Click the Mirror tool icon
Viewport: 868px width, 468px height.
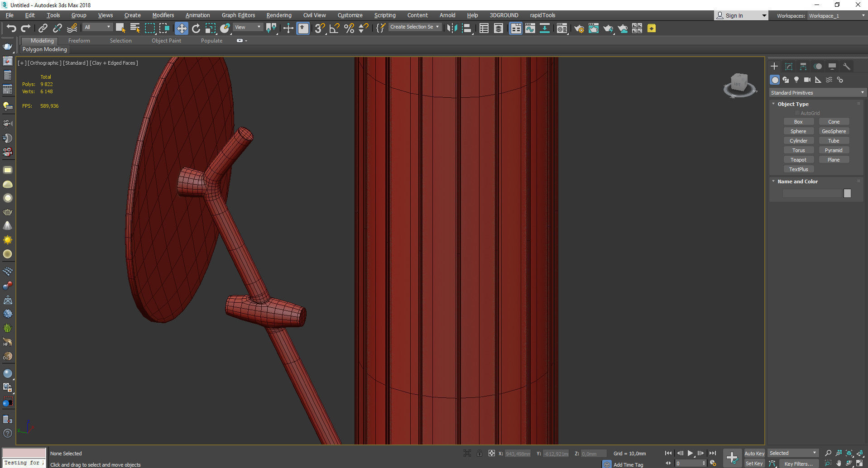[x=452, y=29]
